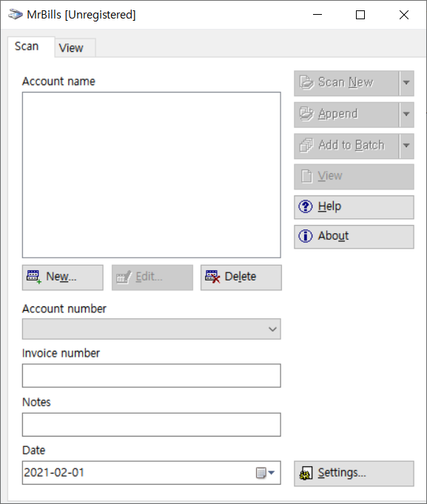
Task: Click the Edit... account button
Action: 152,278
